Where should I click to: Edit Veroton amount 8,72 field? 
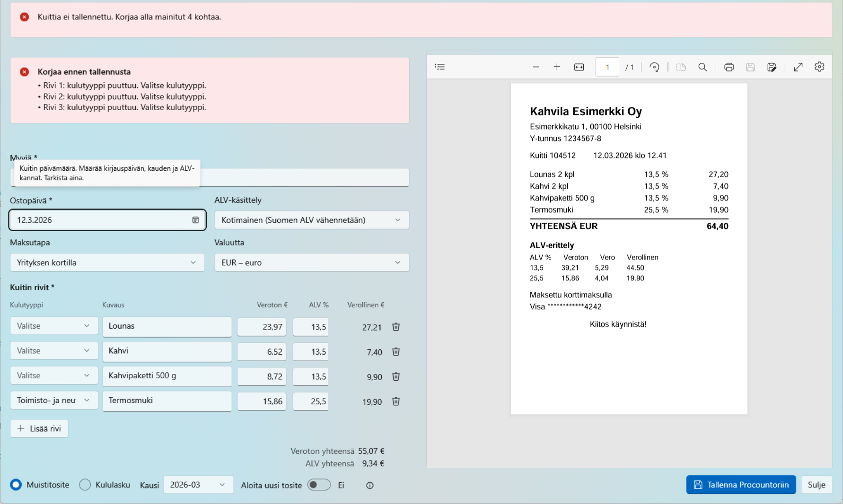[262, 377]
